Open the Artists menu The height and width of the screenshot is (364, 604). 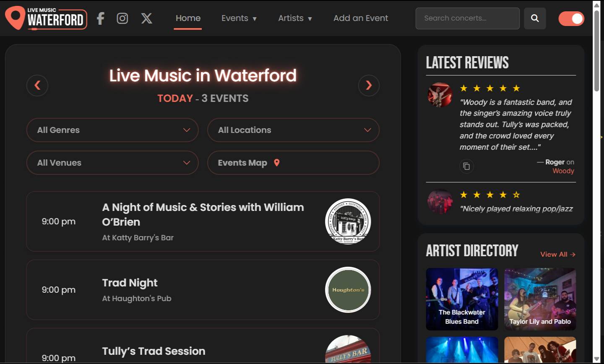tap(295, 18)
